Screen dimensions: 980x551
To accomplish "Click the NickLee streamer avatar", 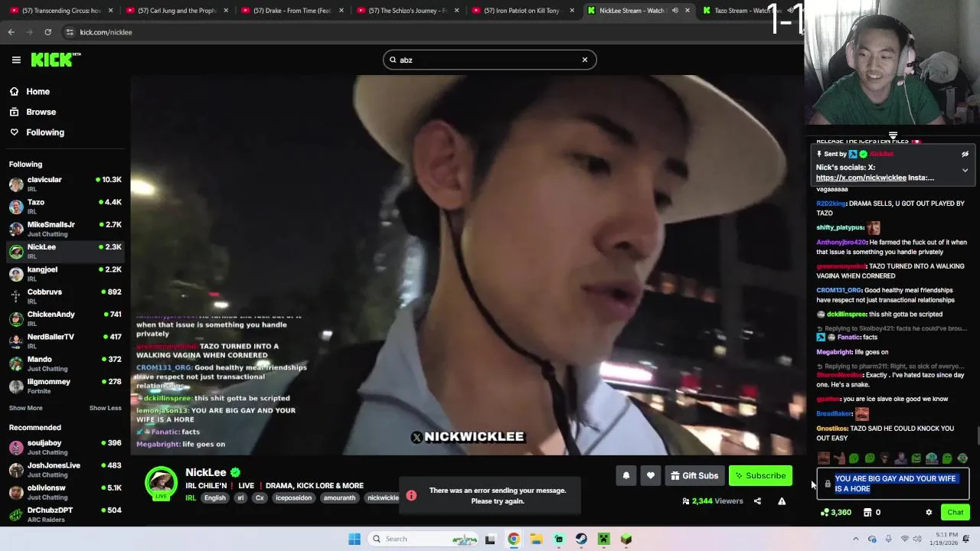I will (x=161, y=482).
